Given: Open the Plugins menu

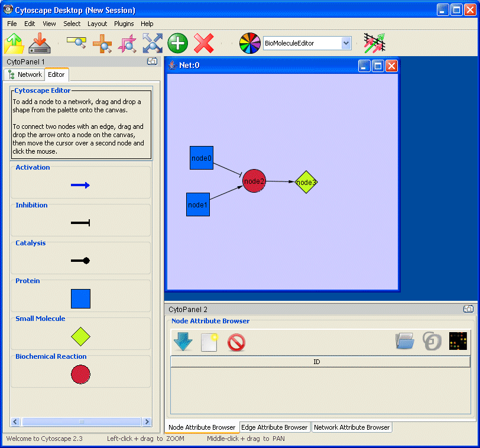Looking at the screenshot, I should pos(124,24).
